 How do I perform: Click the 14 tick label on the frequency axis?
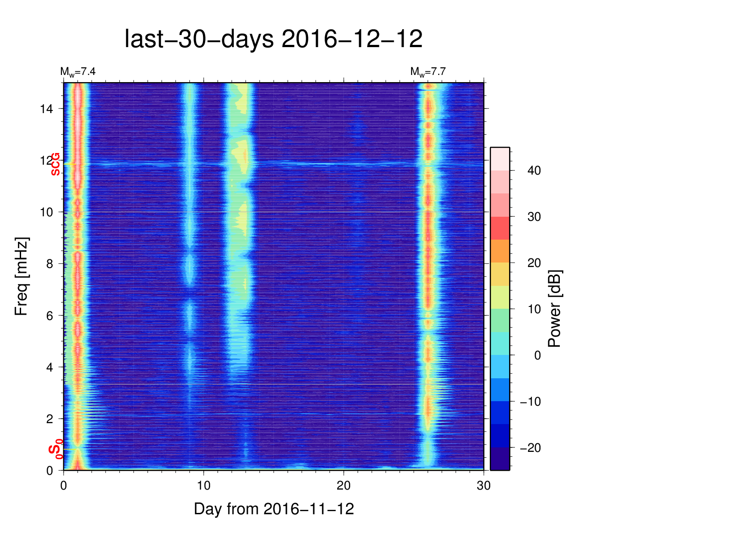[x=47, y=109]
